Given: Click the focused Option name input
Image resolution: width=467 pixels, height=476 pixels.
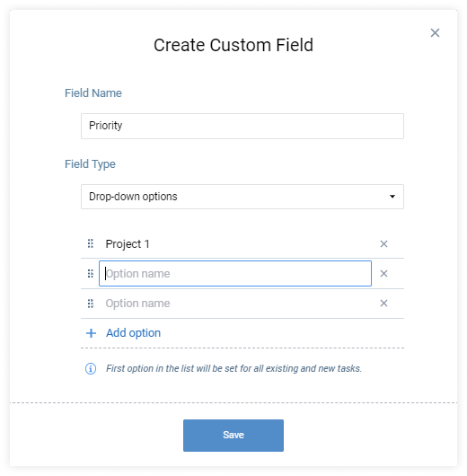Looking at the screenshot, I should [x=235, y=274].
